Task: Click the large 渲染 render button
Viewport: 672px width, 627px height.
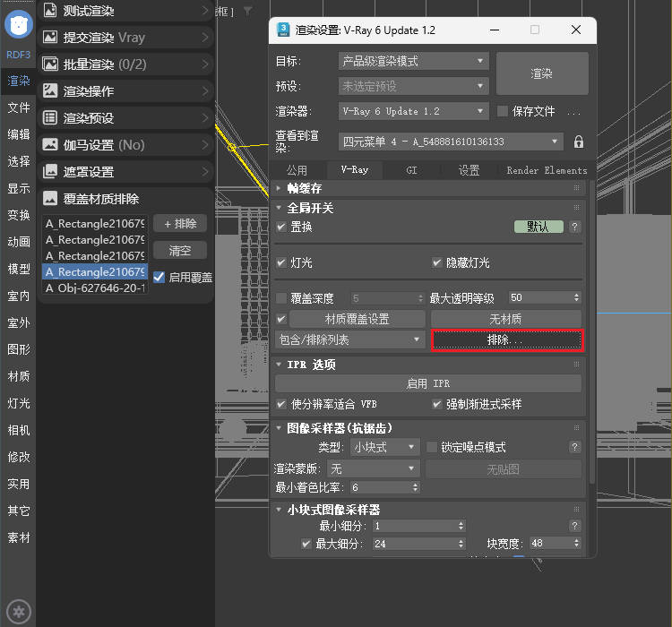Action: pos(542,73)
